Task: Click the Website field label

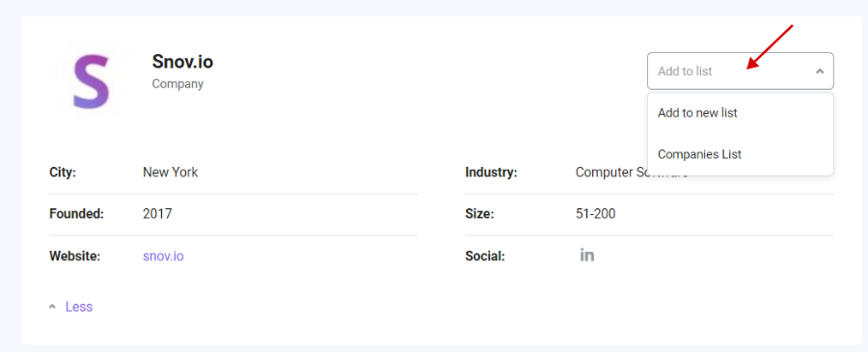Action: 74,257
